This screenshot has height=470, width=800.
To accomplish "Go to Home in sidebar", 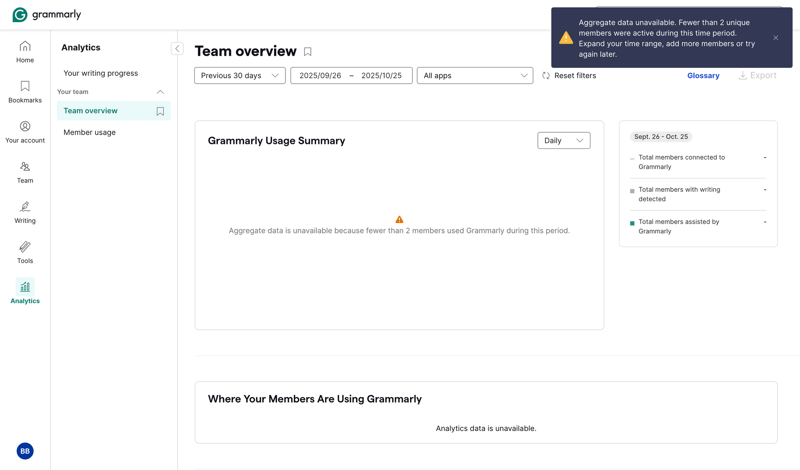I will (25, 52).
